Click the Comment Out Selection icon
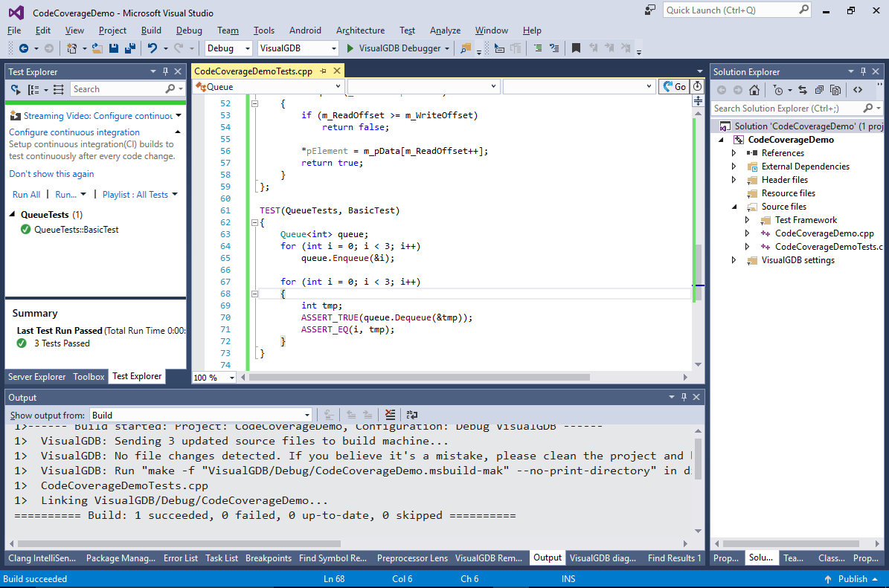Screen dimensions: 889x588 537,48
